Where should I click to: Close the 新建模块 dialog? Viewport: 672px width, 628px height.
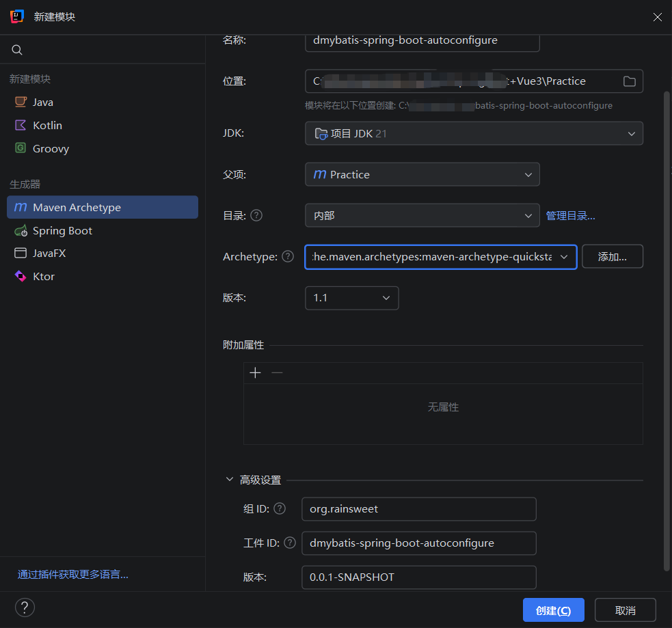coord(658,16)
